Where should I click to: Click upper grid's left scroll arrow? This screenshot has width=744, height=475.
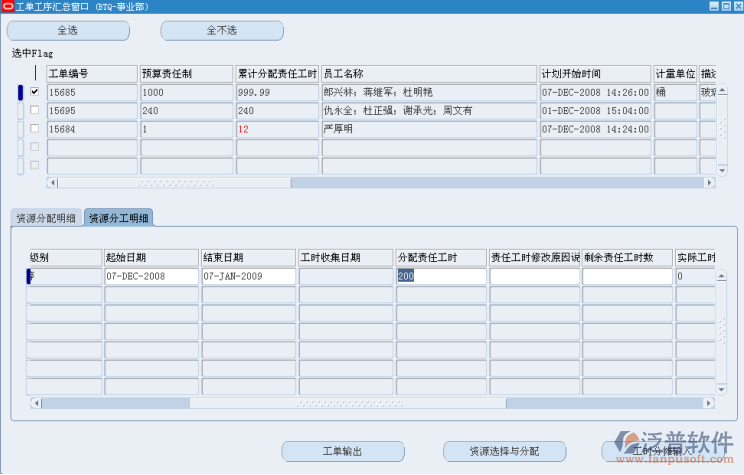(52, 183)
